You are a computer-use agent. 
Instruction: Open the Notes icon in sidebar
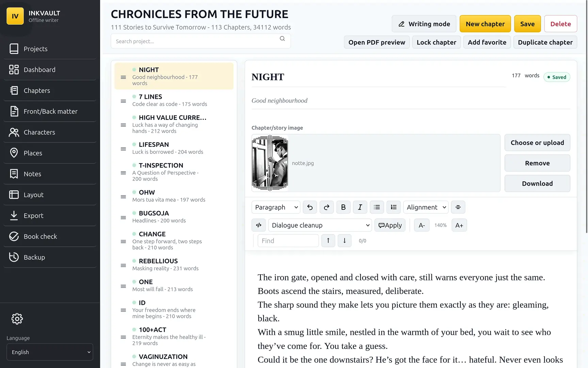14,174
